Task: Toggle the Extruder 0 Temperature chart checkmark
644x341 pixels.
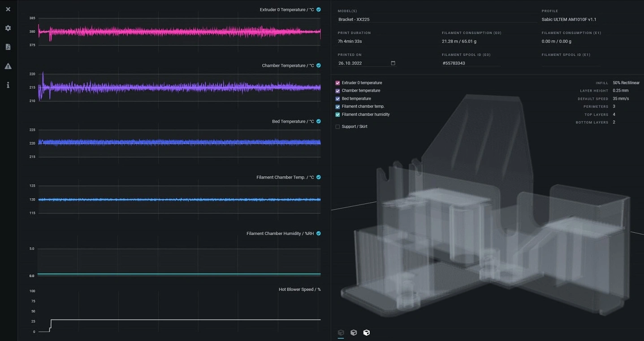Action: click(319, 9)
